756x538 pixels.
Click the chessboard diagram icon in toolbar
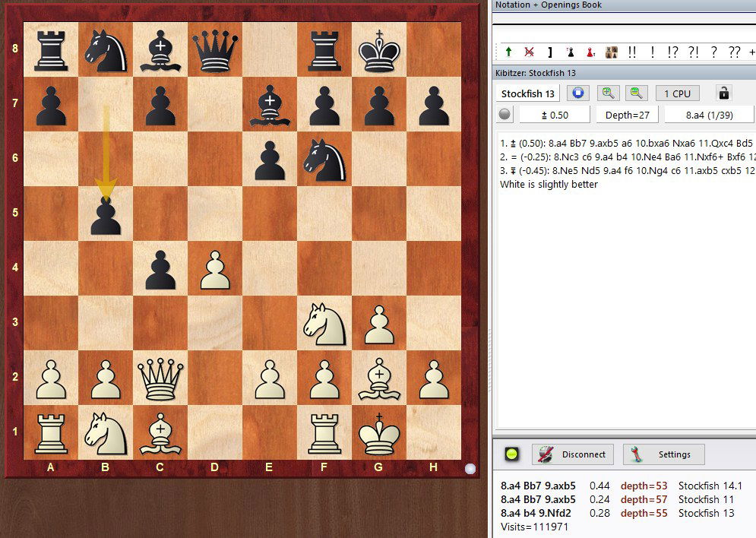point(611,52)
